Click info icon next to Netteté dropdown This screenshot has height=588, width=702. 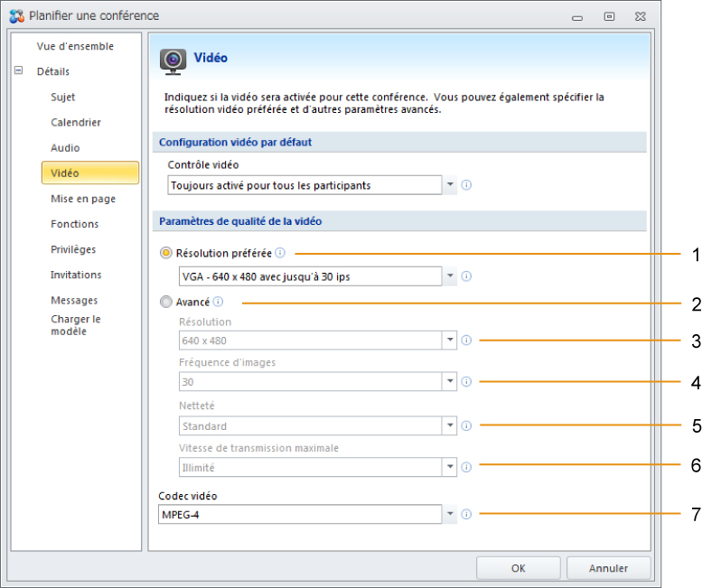[466, 425]
